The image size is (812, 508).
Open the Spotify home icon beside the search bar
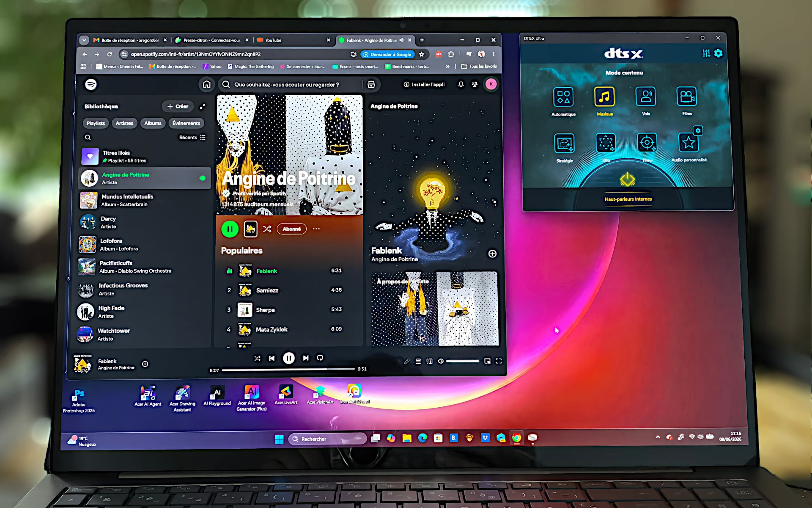206,84
